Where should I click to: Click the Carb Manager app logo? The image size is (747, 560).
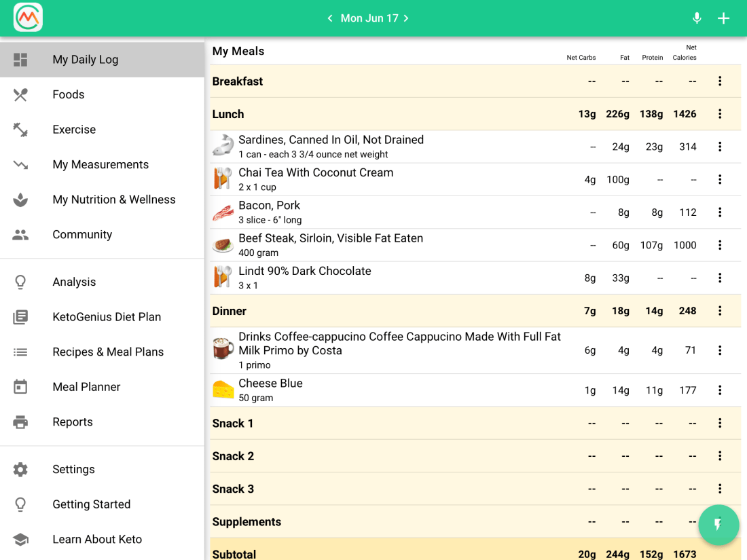pyautogui.click(x=28, y=18)
